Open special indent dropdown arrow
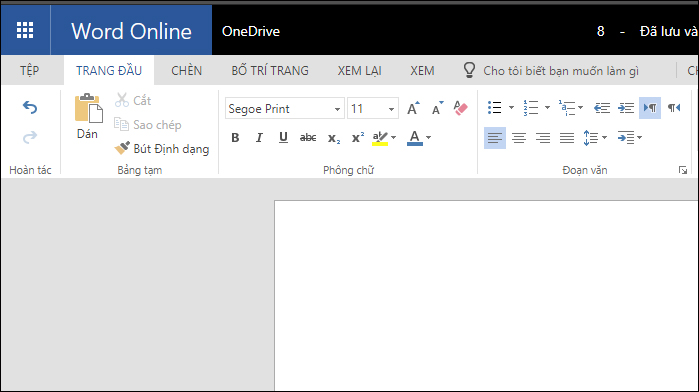 pyautogui.click(x=639, y=138)
